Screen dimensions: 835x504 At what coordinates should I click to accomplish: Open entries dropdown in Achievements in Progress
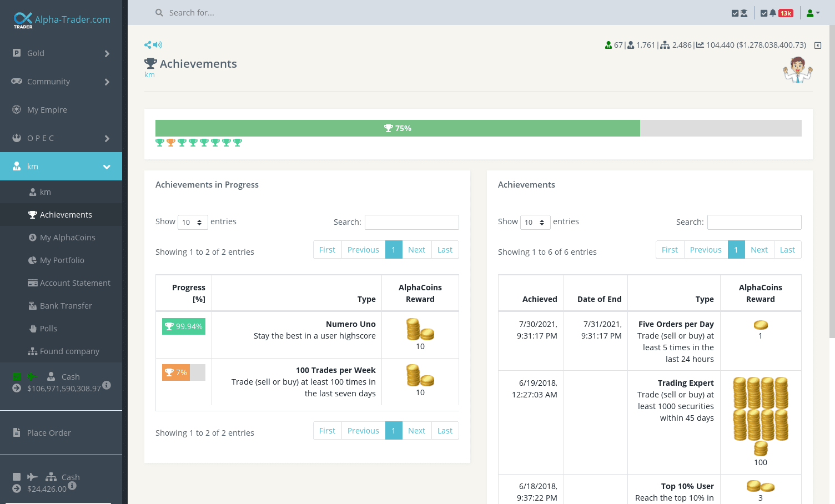[193, 222]
